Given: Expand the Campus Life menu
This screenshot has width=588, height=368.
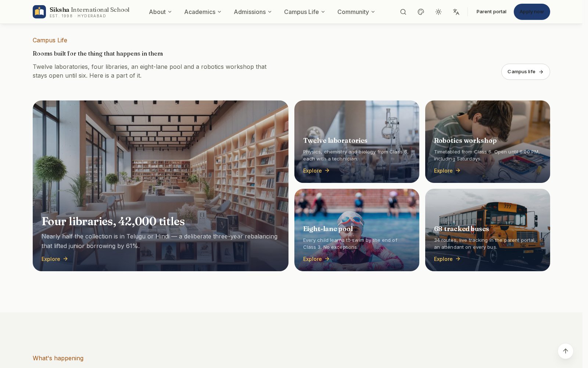Looking at the screenshot, I should (304, 12).
